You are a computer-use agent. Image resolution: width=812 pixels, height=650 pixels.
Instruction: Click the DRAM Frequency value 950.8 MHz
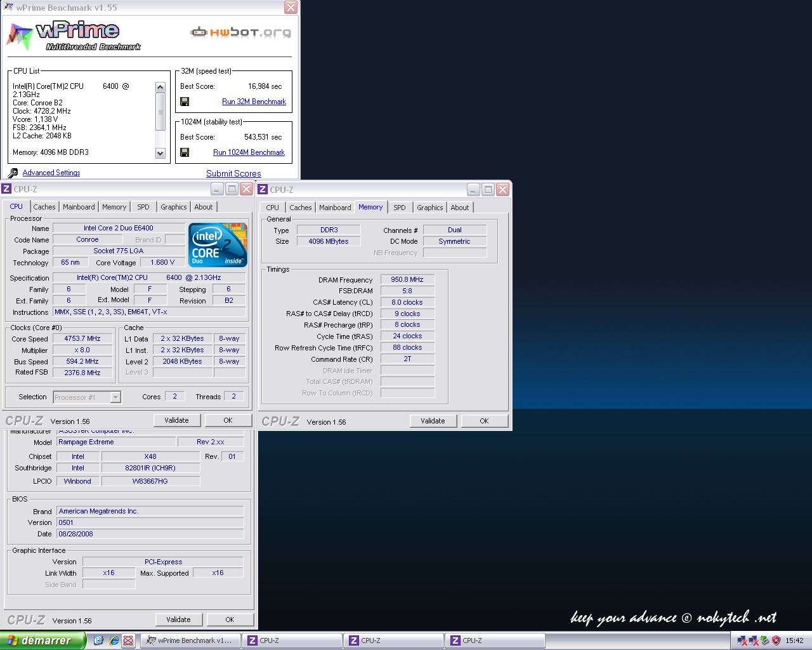pyautogui.click(x=407, y=279)
